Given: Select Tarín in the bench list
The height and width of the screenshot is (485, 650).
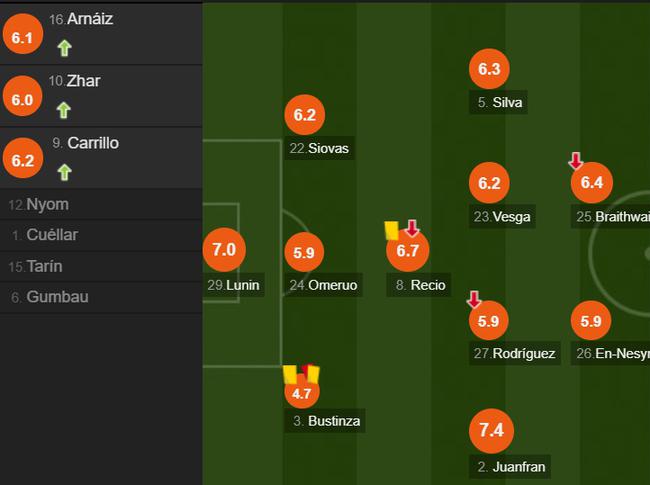Looking at the screenshot, I should [x=101, y=266].
